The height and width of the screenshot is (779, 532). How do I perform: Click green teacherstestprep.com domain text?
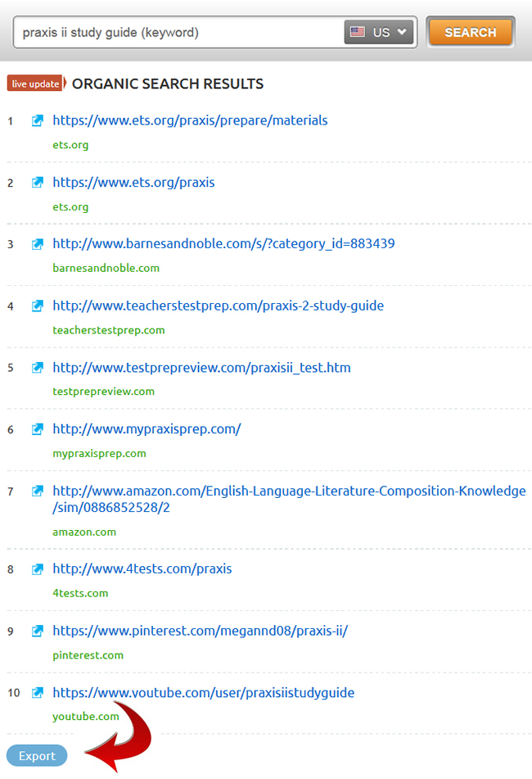pos(109,330)
